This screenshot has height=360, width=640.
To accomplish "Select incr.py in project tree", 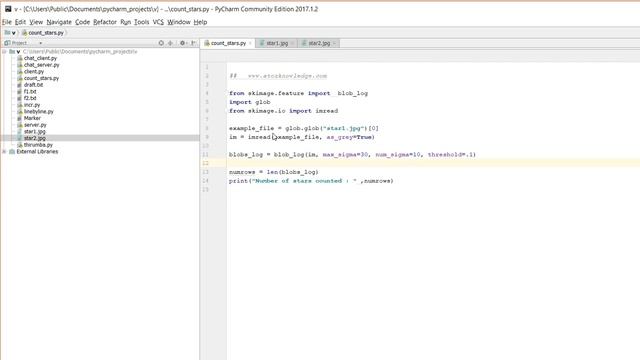I will [x=32, y=105].
